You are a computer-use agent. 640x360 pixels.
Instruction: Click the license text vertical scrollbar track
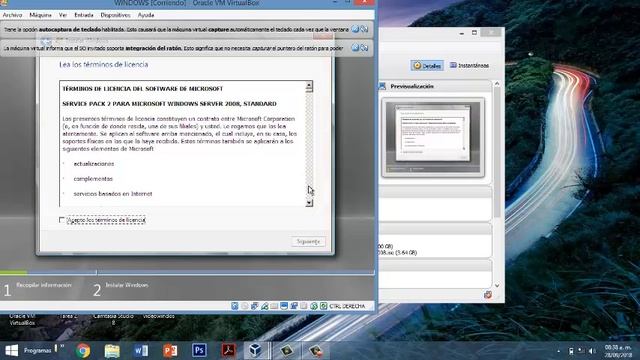tap(309, 144)
